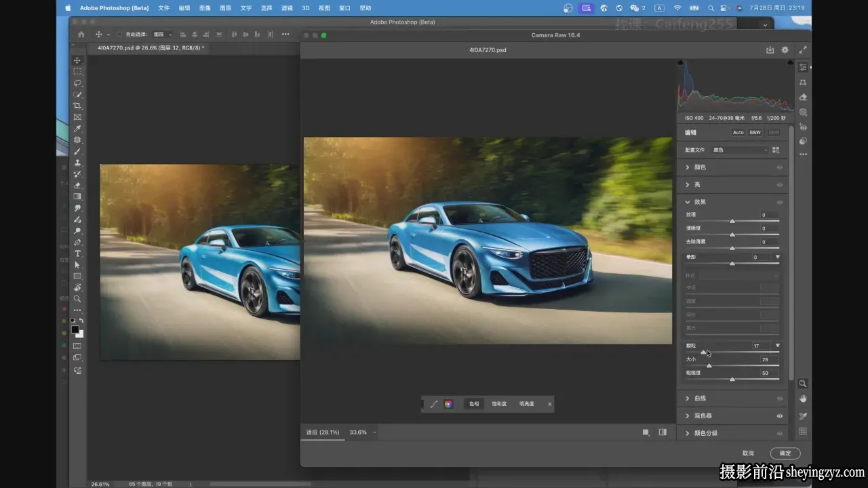Toggle visibility of 曲线 panel

(x=779, y=399)
